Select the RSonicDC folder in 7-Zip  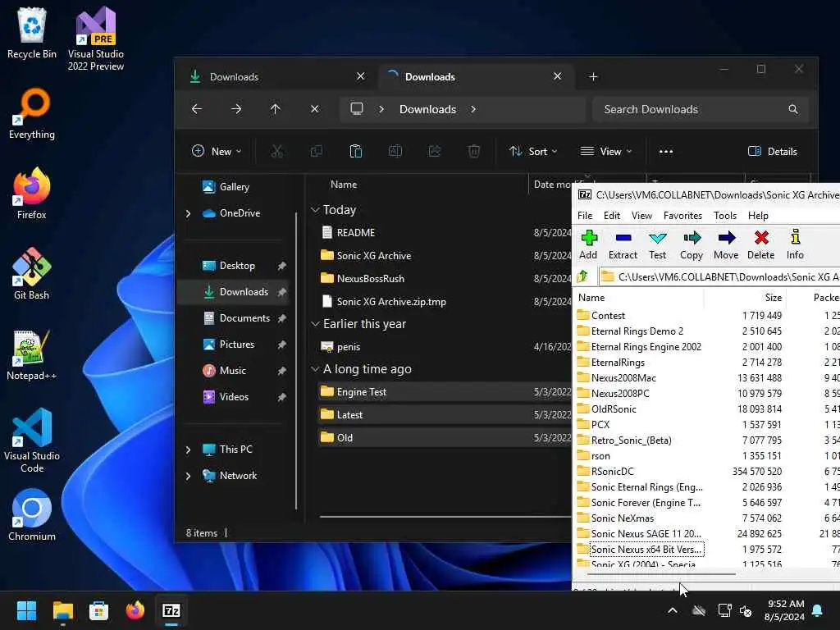pyautogui.click(x=612, y=472)
